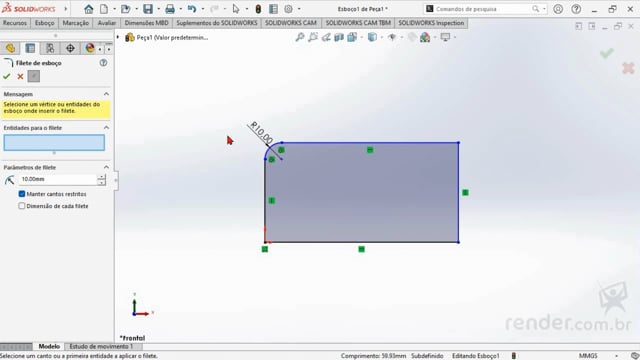Click the Subdefinido status text

[x=427, y=356]
